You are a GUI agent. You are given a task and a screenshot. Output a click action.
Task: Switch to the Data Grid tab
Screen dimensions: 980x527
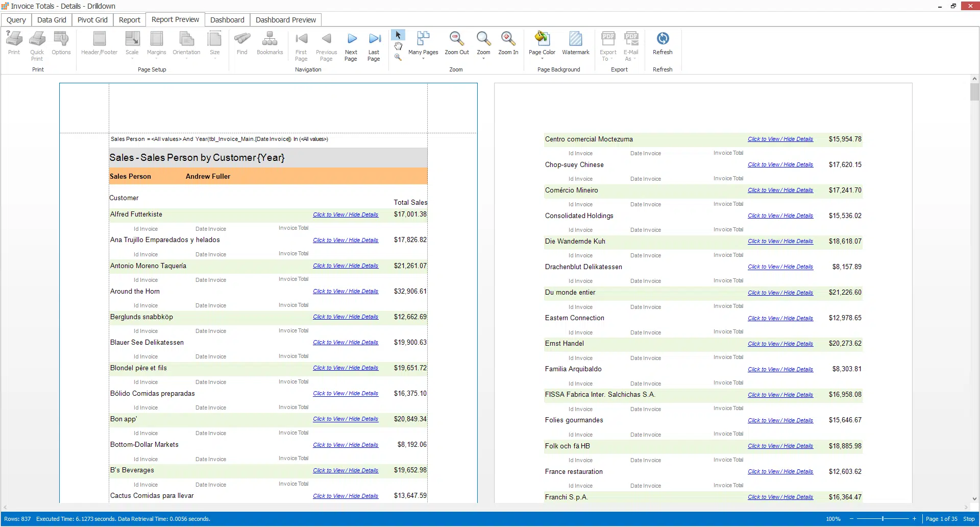click(x=52, y=20)
